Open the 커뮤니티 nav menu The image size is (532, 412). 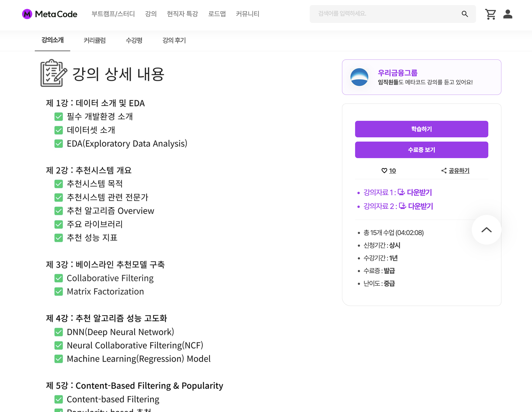[x=247, y=14]
